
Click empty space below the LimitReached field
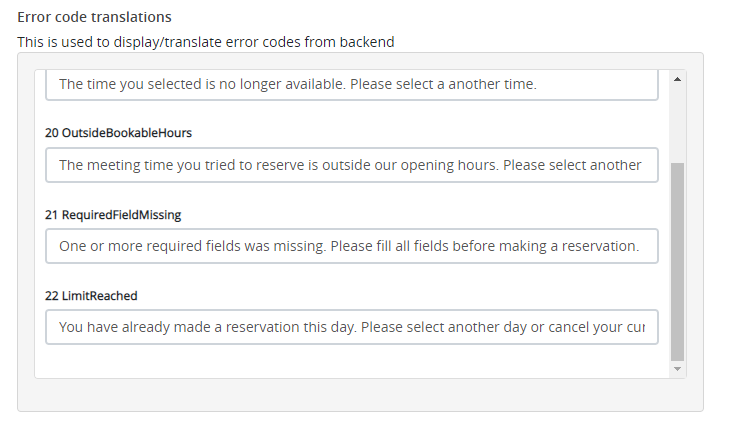pos(351,361)
